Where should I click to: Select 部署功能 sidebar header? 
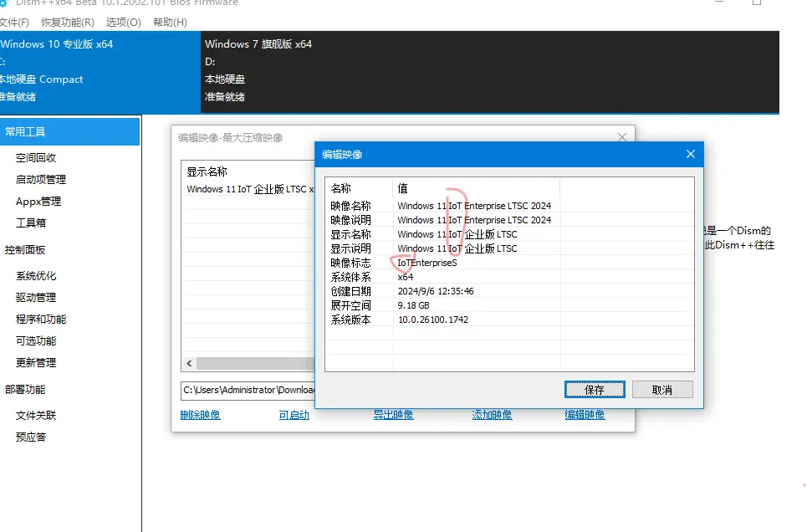click(x=25, y=389)
